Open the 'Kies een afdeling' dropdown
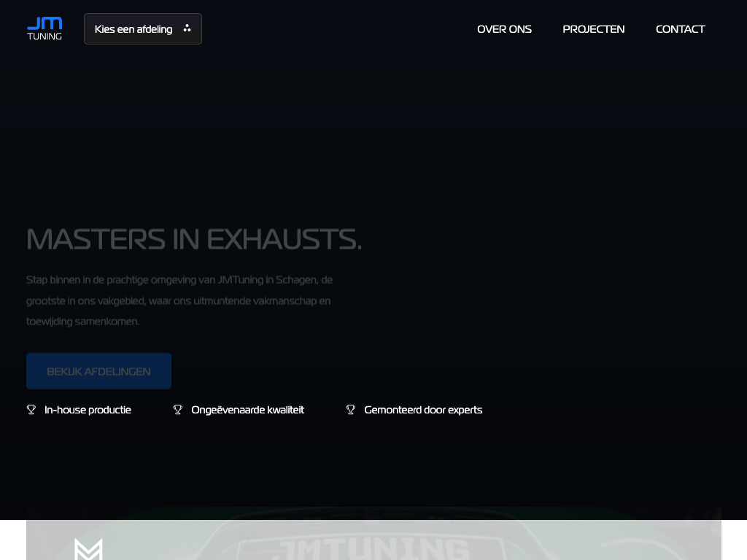This screenshot has height=560, width=747. point(143,29)
